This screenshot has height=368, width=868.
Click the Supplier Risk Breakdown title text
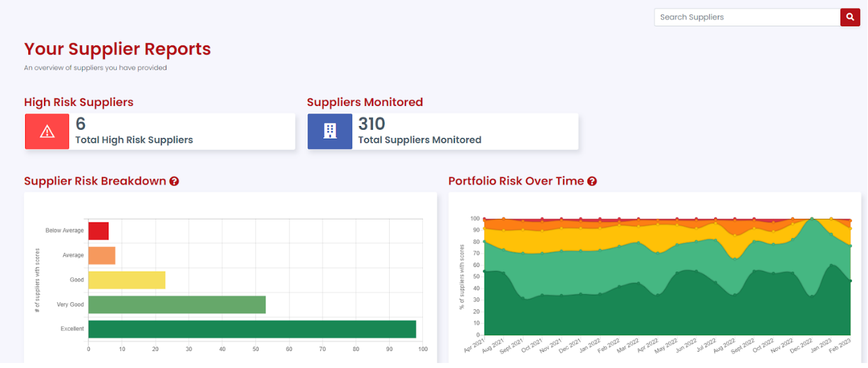(x=95, y=181)
